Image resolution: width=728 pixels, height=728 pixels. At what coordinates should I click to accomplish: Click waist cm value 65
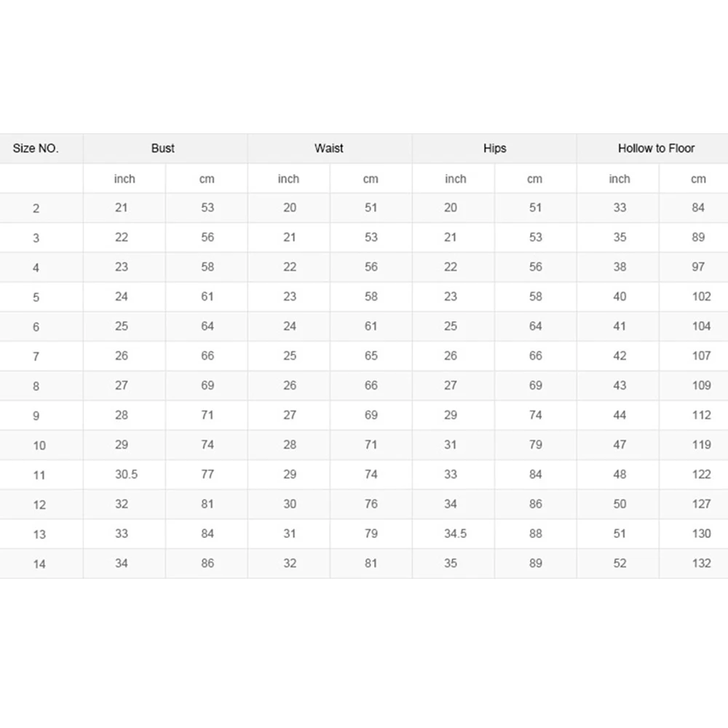(371, 356)
